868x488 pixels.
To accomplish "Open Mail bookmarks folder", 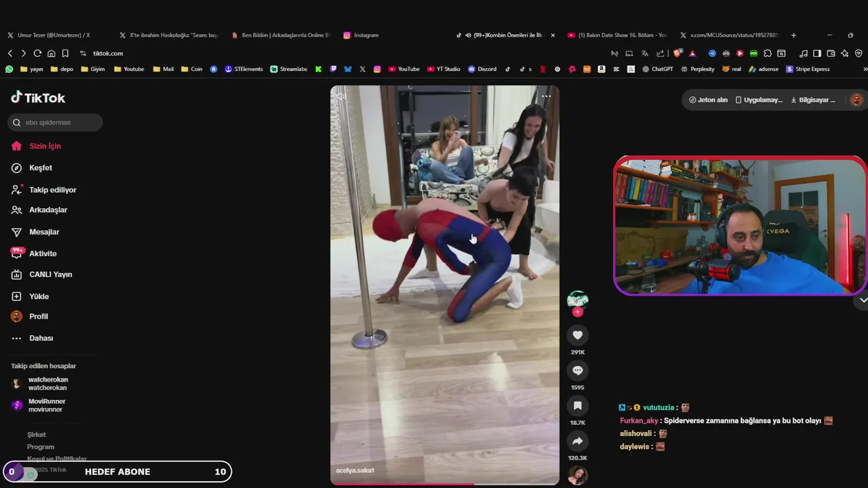I will pos(163,69).
